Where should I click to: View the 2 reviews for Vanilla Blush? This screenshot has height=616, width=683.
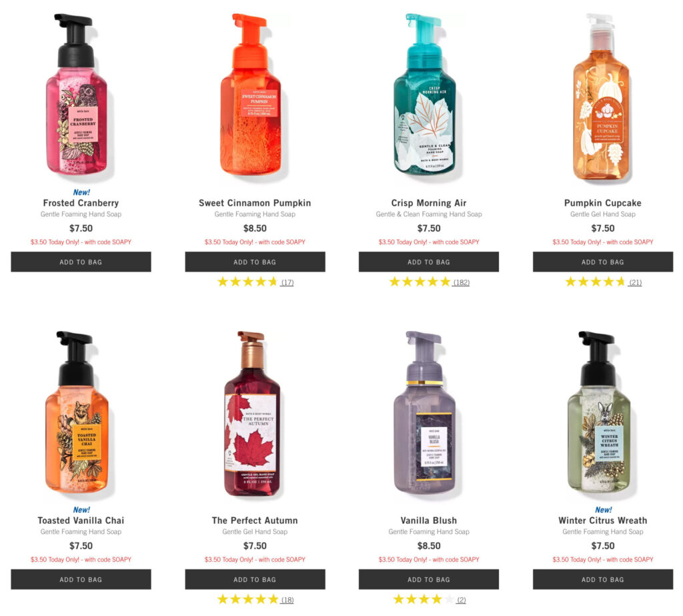(462, 600)
